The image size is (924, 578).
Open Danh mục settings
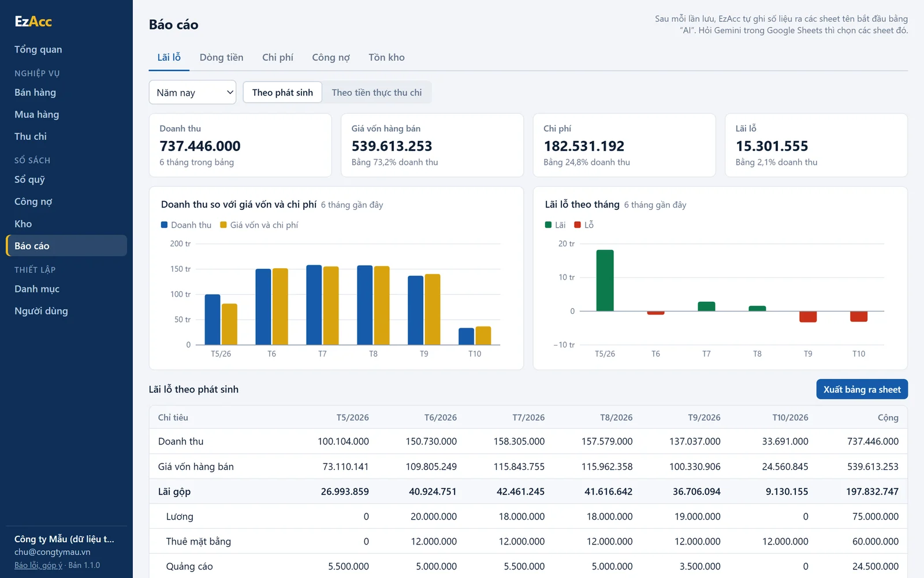pyautogui.click(x=37, y=289)
